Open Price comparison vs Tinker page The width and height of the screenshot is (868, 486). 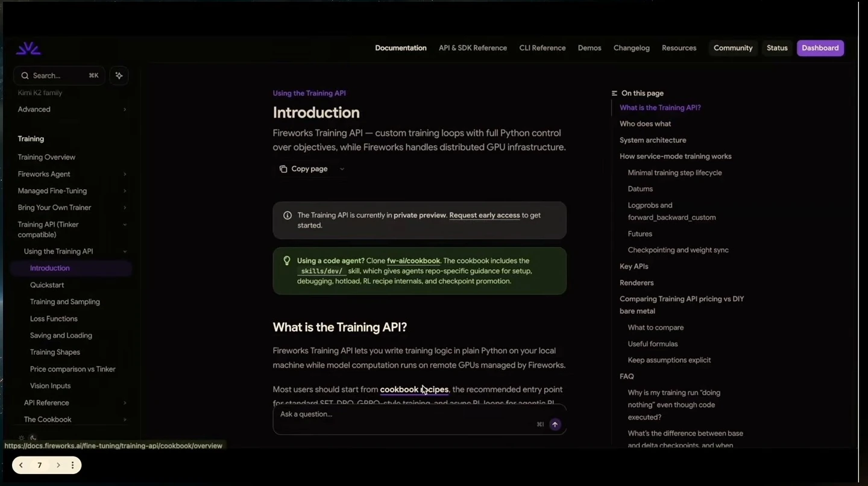coord(73,369)
